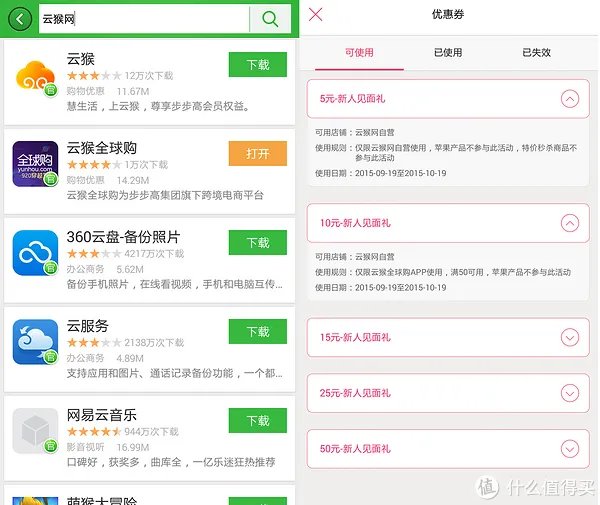Open the 360云盘 blue cloud icon
This screenshot has width=600, height=505.
pos(36,253)
